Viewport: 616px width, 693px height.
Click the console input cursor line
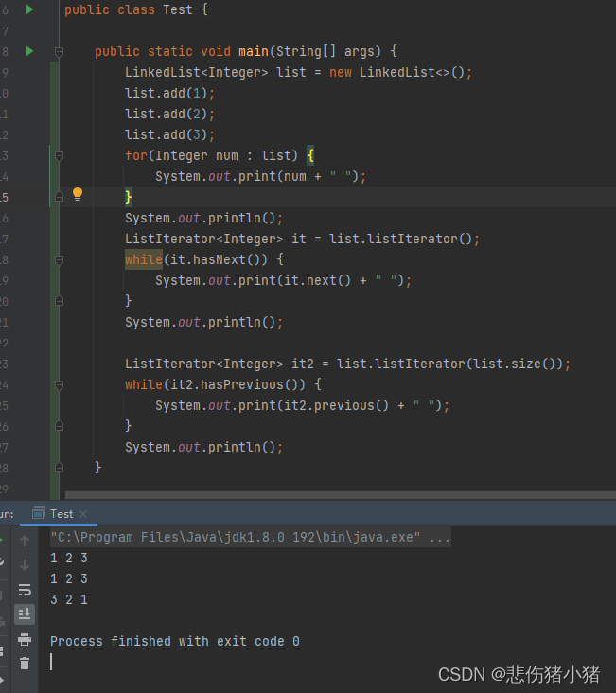point(51,662)
